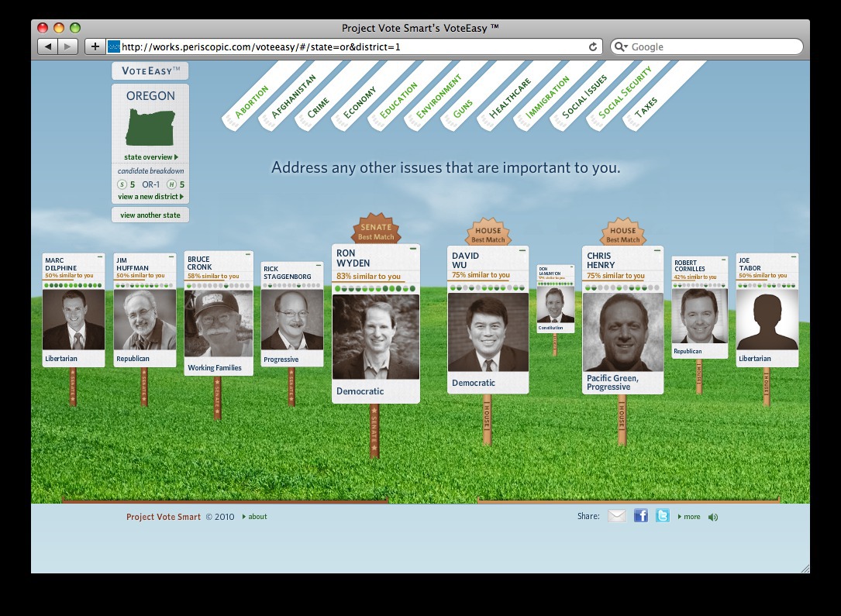Open the Google search magnifier menu
This screenshot has height=616, width=841.
pyautogui.click(x=621, y=46)
